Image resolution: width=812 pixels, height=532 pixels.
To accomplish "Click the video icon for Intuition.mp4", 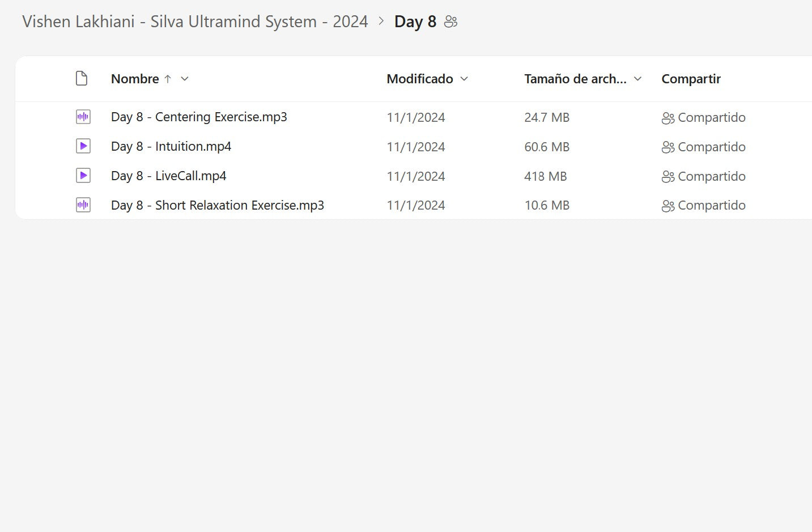I will click(x=83, y=147).
